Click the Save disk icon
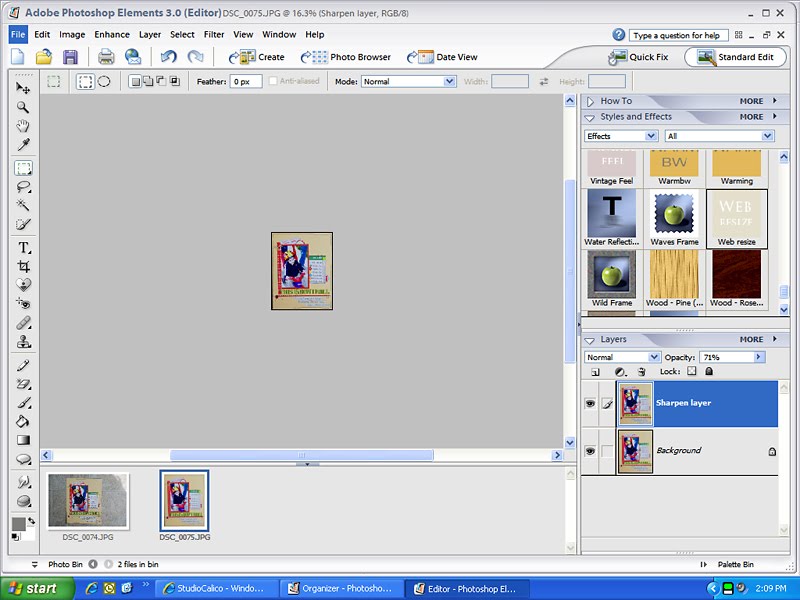The height and width of the screenshot is (600, 800). 70,57
